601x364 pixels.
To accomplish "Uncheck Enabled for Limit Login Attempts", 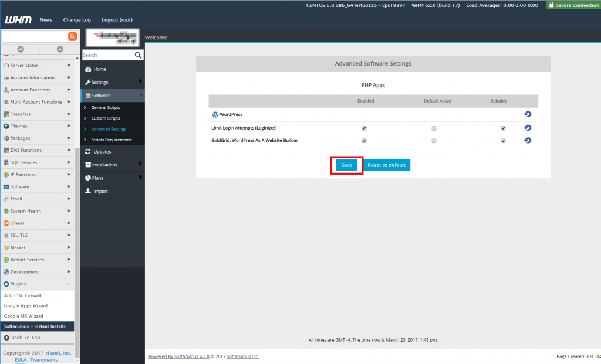I will 364,128.
